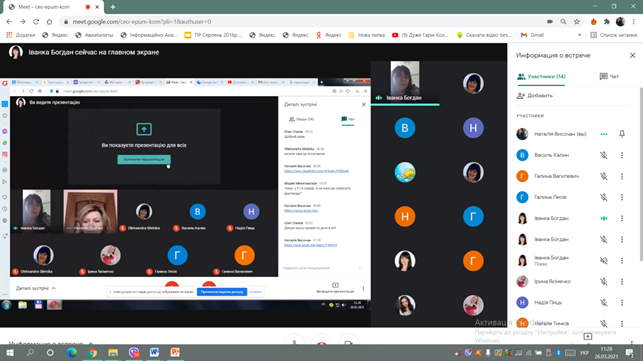This screenshot has height=361, width=643.
Task: Click УКР language indicator in tray
Action: 584,353
